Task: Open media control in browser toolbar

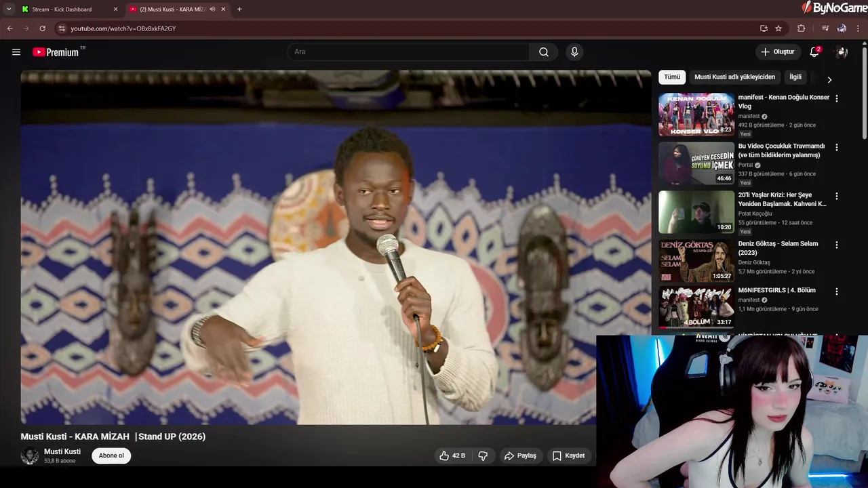Action: pyautogui.click(x=825, y=28)
